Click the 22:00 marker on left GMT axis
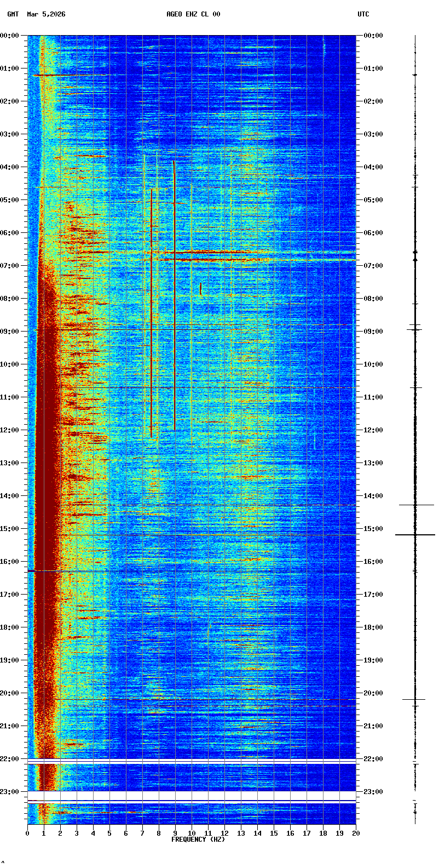Viewport: 439px width, 868px height. coord(10,759)
